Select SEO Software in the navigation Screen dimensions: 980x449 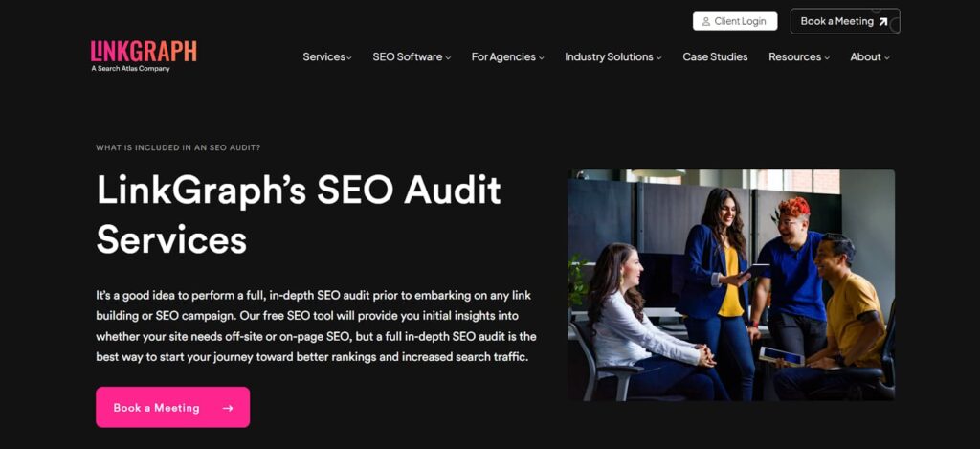point(408,56)
